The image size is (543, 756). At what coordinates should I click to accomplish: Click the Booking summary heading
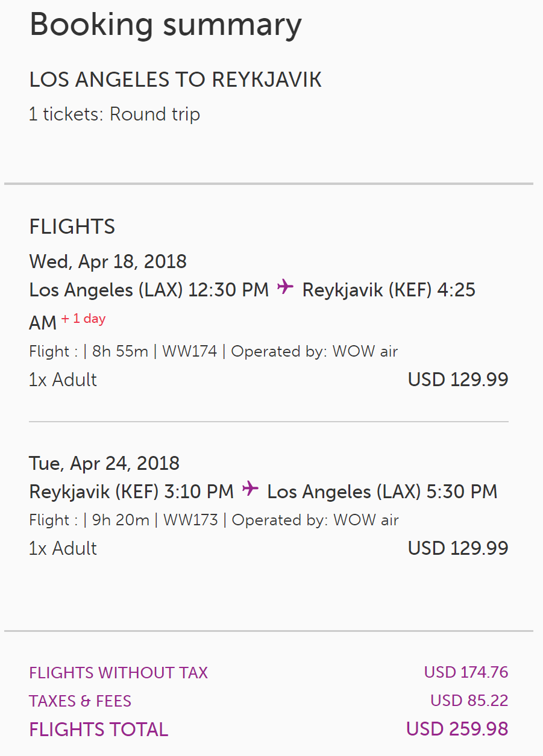tap(165, 25)
